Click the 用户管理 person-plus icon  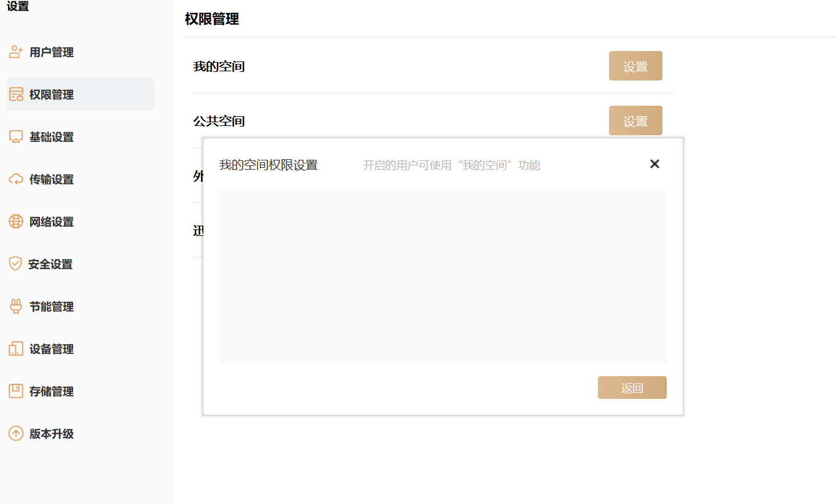(x=16, y=52)
